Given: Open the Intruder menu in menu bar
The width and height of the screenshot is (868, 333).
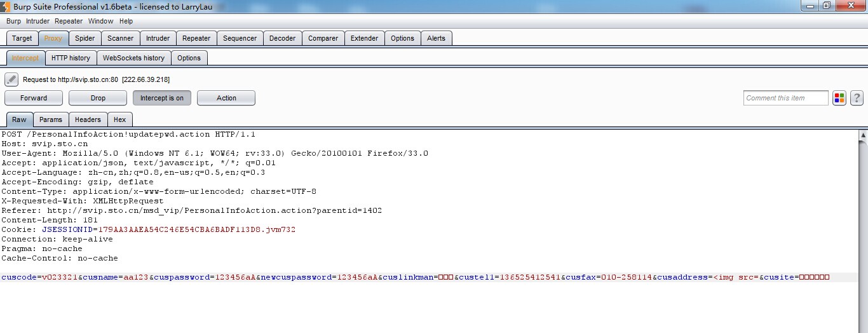Looking at the screenshot, I should (37, 21).
